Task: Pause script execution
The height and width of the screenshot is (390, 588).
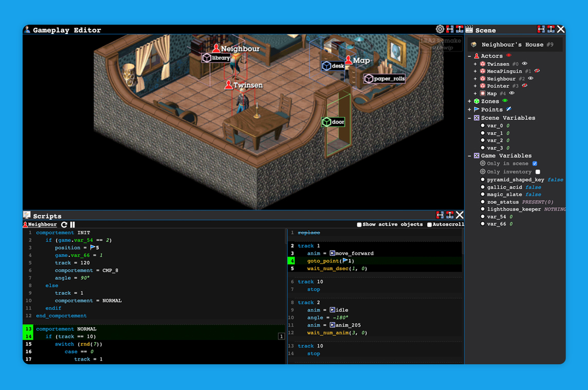Action: click(73, 224)
